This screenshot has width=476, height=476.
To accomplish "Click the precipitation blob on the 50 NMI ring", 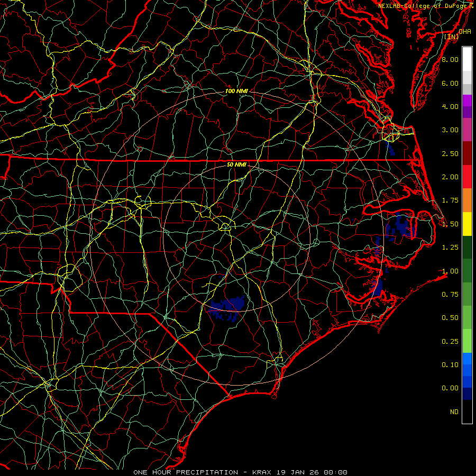I will point(227,307).
